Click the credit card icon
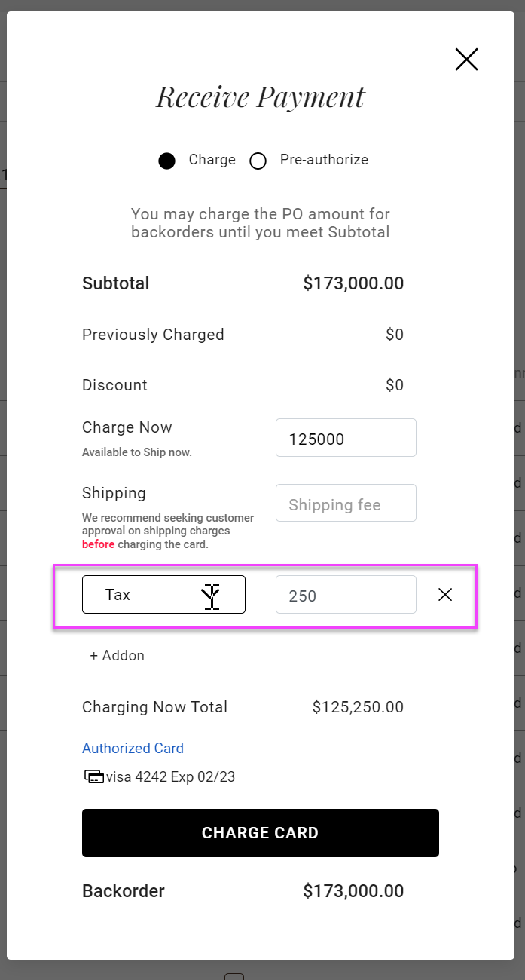This screenshot has height=980, width=525. 93,776
